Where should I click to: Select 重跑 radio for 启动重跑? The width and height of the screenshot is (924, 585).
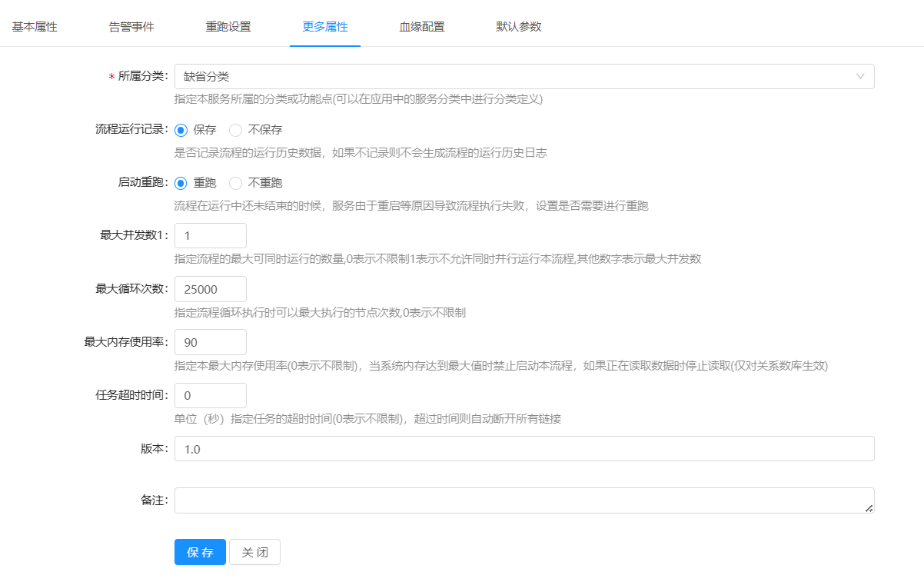point(181,183)
